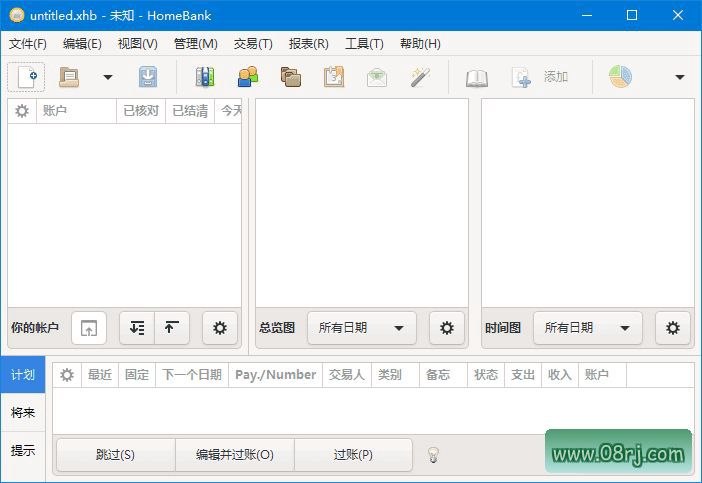Switch to the 将来 tab

[x=23, y=412]
